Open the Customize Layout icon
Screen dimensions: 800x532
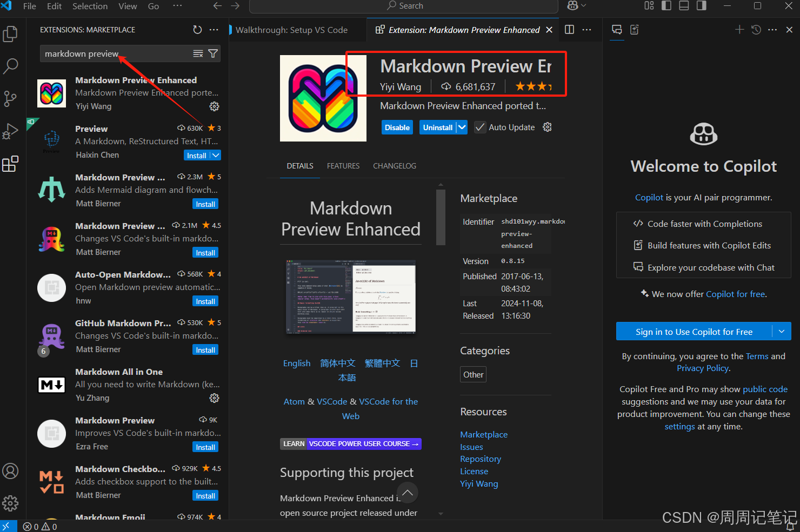649,5
